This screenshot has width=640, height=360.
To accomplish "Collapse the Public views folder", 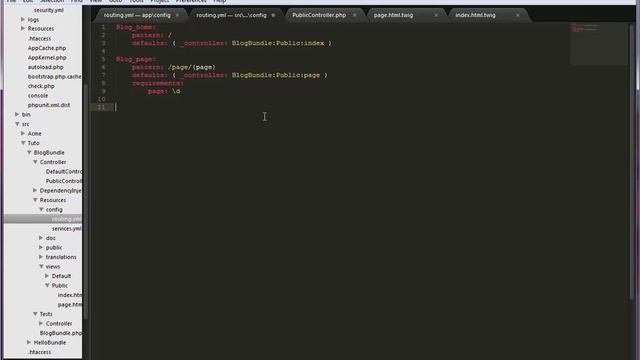I will pyautogui.click(x=47, y=285).
